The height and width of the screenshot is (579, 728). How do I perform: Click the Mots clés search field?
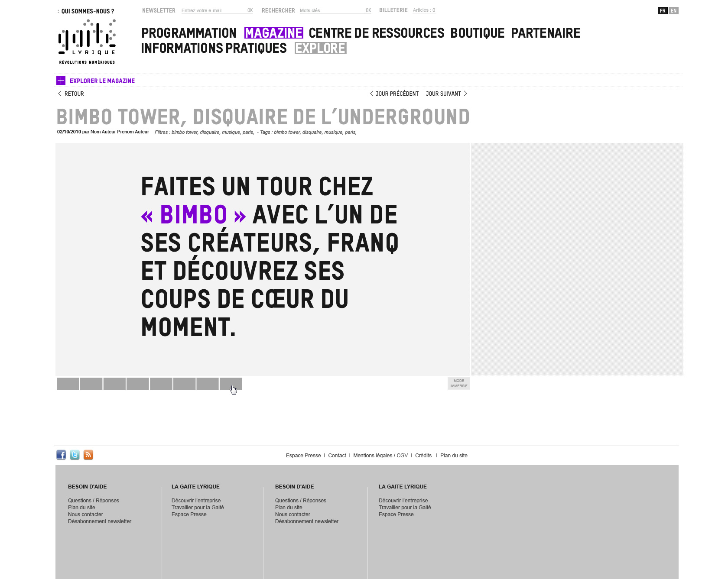coord(331,10)
